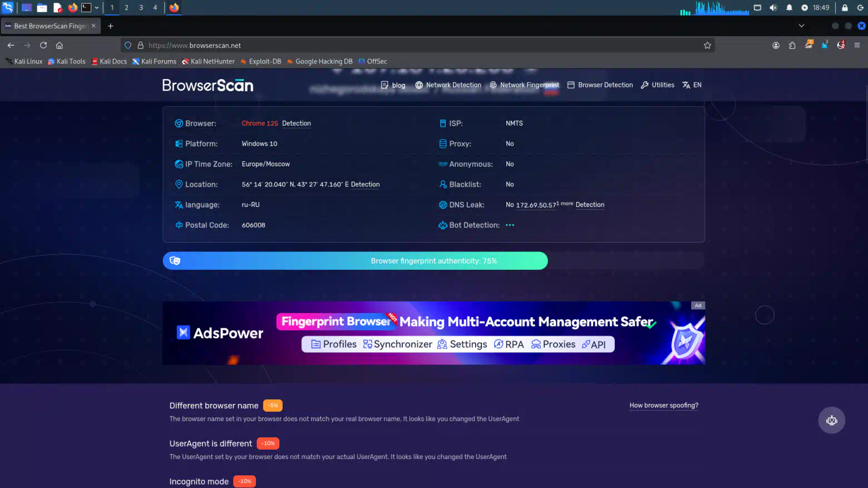
Task: Open Detection link beside Location coordinates
Action: (365, 185)
